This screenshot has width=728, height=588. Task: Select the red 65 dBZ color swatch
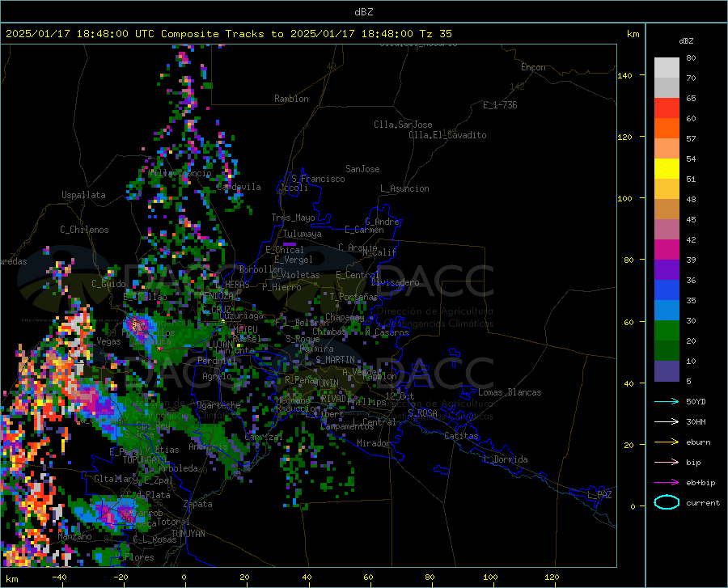tap(667, 108)
